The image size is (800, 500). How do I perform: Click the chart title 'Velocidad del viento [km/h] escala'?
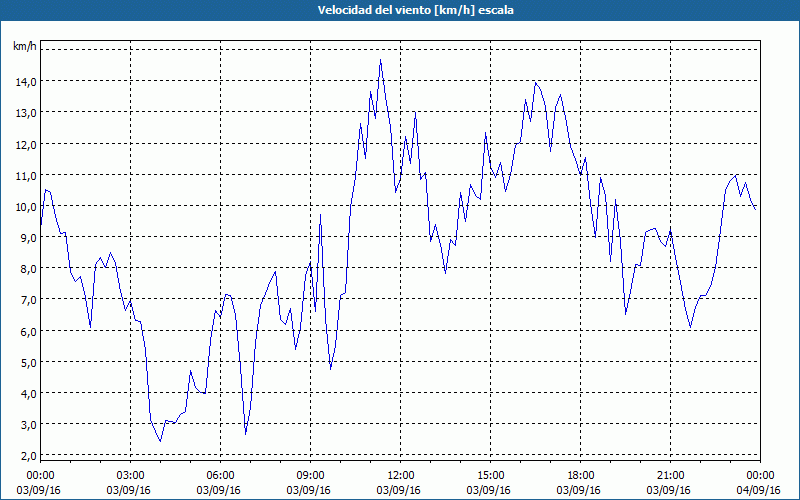pos(415,10)
